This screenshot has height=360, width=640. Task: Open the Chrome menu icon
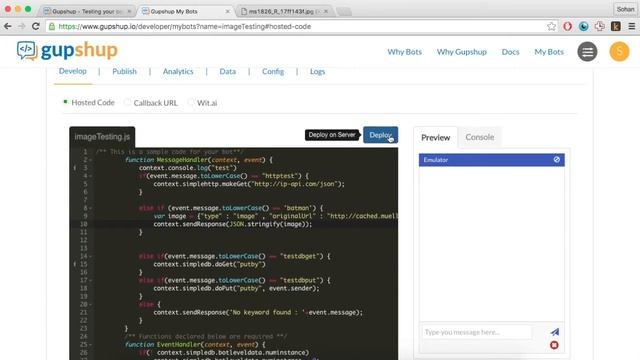(x=631, y=27)
